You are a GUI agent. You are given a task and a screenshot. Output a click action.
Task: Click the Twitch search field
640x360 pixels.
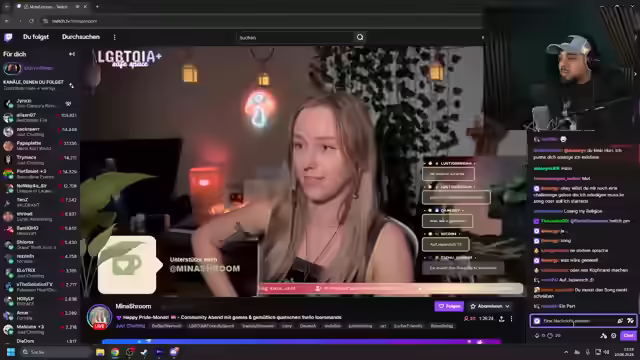[296, 37]
